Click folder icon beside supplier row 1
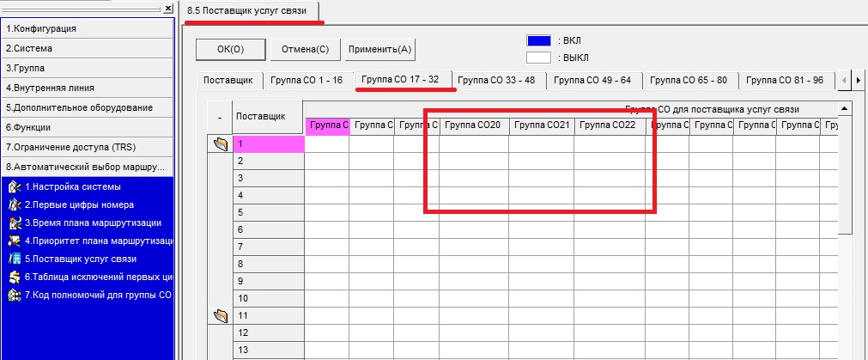Screen dimensions: 868x360 click(x=221, y=145)
